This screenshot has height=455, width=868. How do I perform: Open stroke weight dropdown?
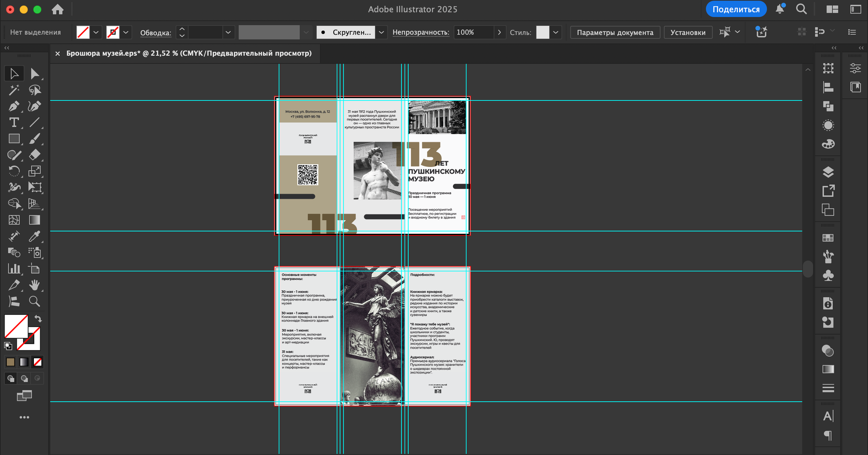[x=228, y=33]
